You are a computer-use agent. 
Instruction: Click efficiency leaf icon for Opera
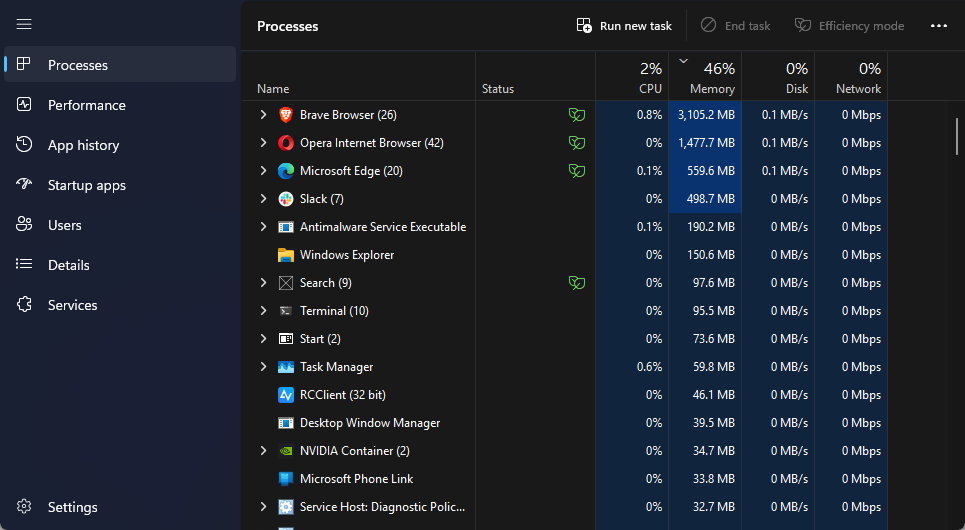(577, 143)
